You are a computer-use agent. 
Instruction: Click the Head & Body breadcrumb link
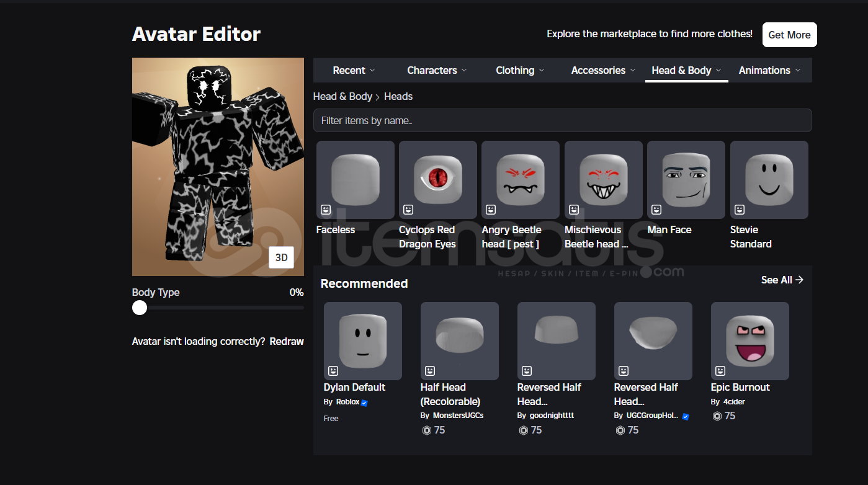pyautogui.click(x=342, y=96)
